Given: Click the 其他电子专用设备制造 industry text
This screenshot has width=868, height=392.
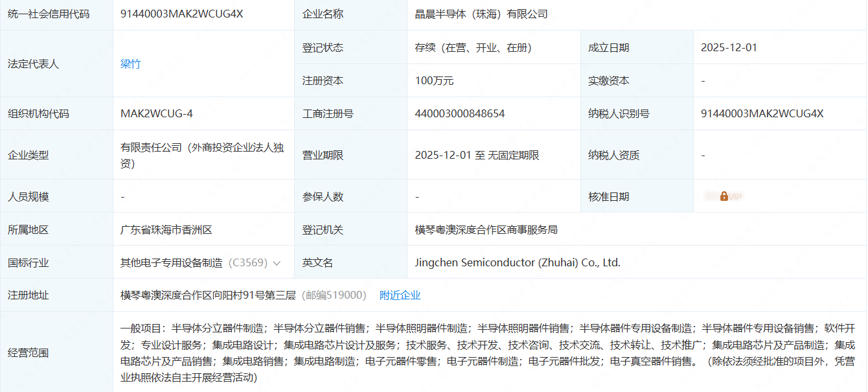Looking at the screenshot, I should click(x=172, y=263).
